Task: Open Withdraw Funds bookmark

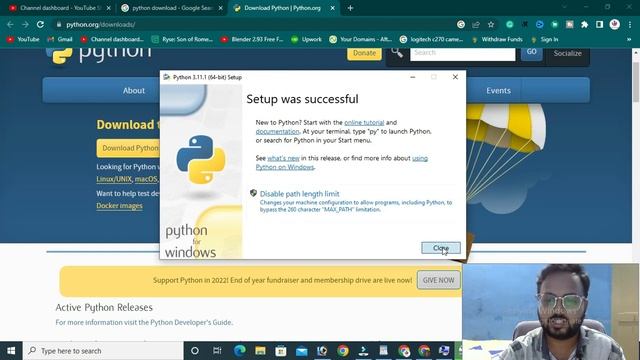Action: tap(497, 39)
